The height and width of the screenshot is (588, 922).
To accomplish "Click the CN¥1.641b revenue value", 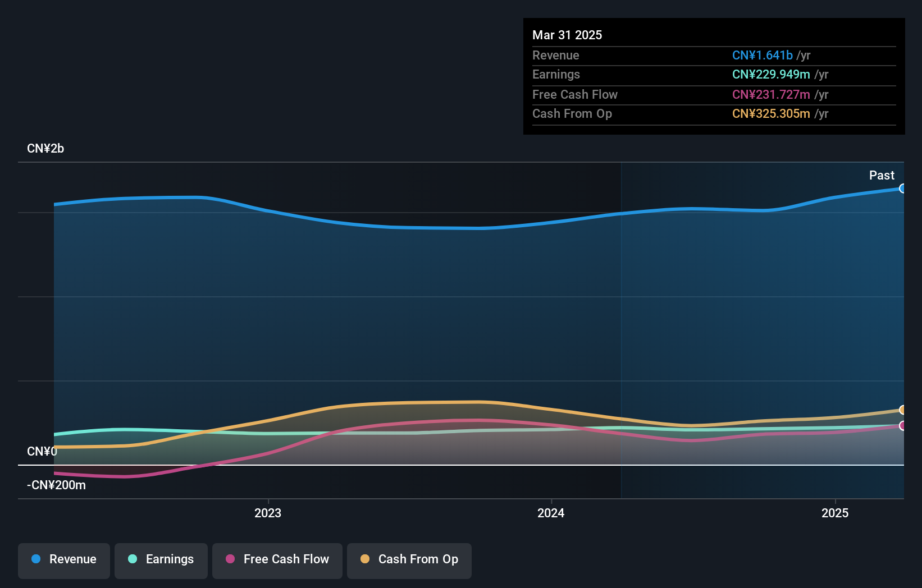I will pos(763,55).
